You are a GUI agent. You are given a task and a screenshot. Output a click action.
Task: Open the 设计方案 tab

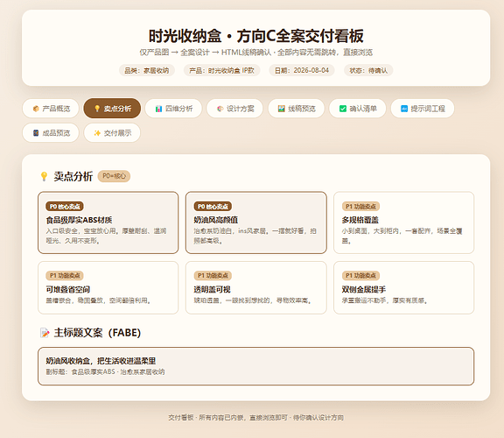tap(235, 109)
